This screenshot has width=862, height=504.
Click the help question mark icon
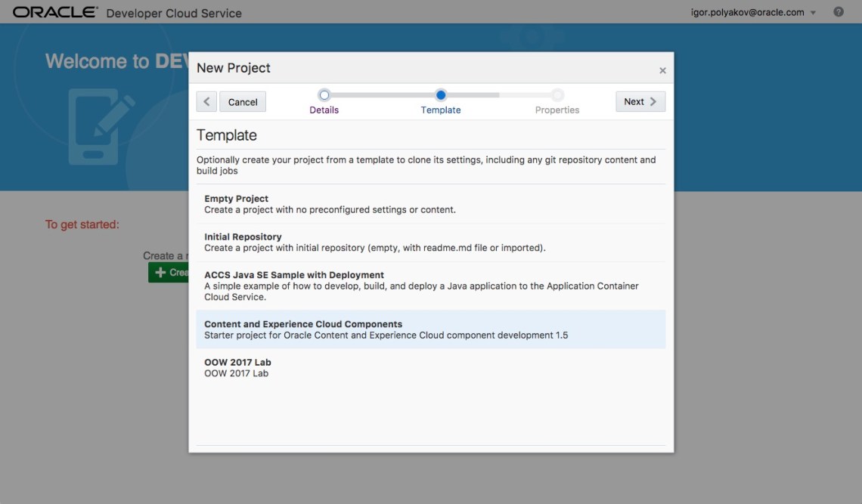coord(839,12)
